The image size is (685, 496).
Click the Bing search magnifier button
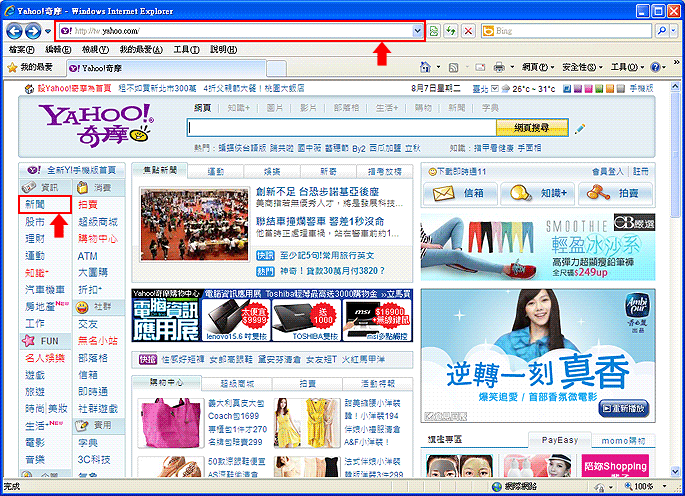[662, 31]
